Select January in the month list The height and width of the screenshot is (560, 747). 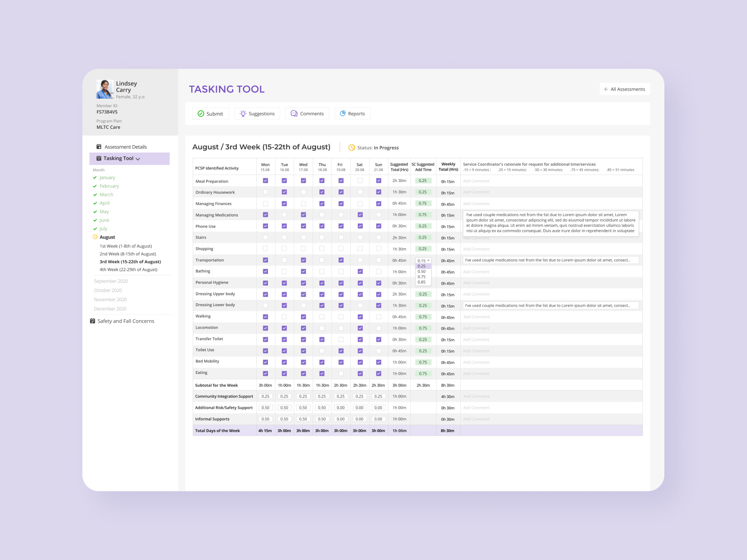click(x=107, y=177)
